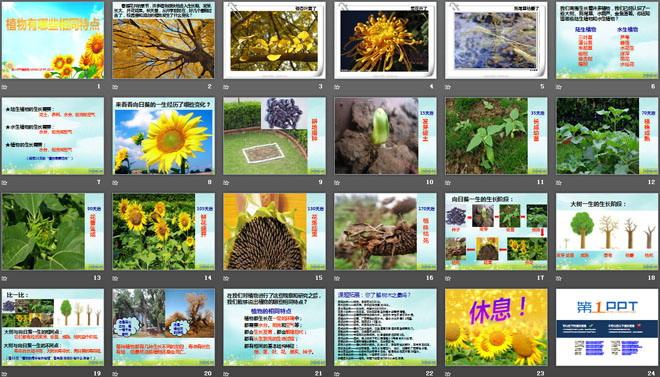
Task: Click slide number label 6
Action: (x=653, y=87)
